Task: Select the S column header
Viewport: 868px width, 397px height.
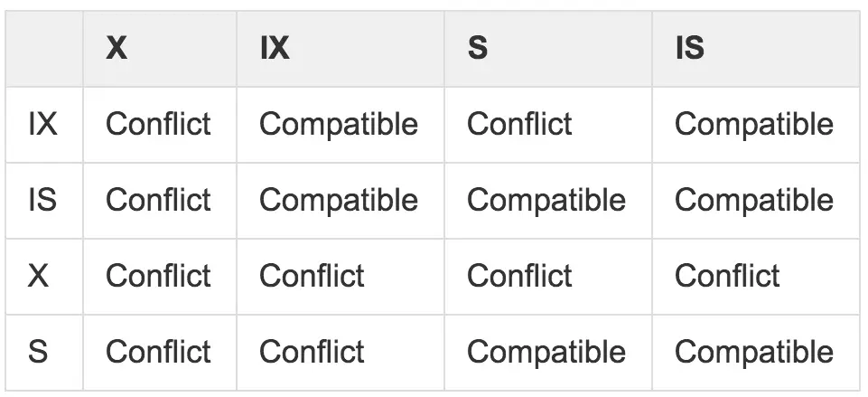Action: click(478, 48)
